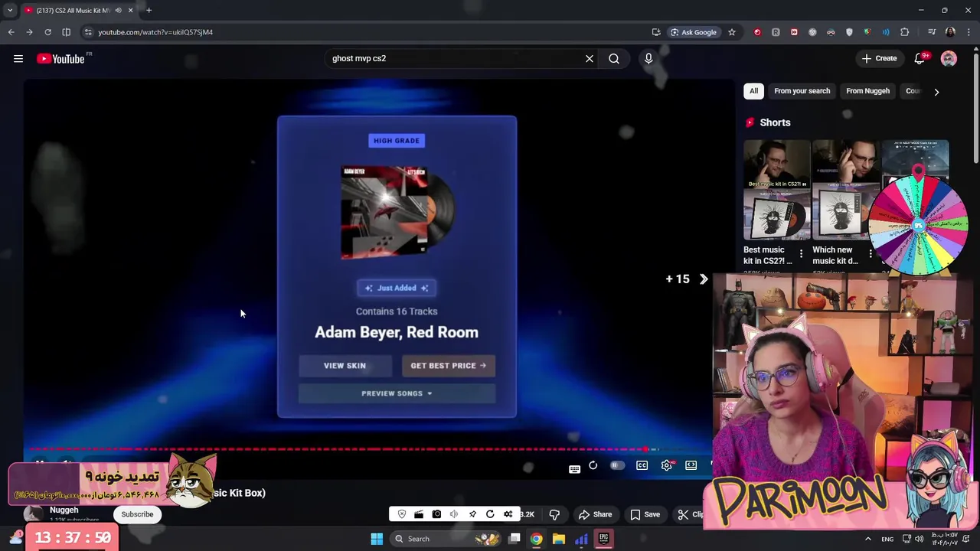The height and width of the screenshot is (551, 980).
Task: Toggle the autoplay switch in the player
Action: pyautogui.click(x=616, y=465)
